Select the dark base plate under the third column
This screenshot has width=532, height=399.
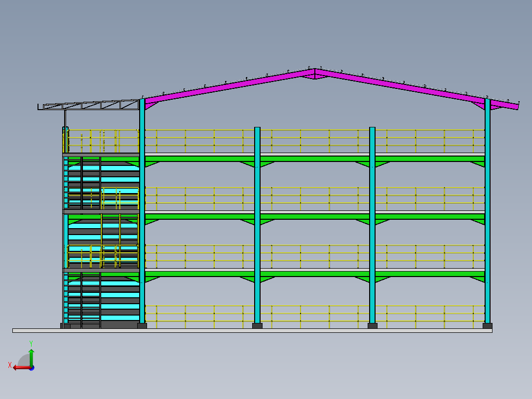373,326
